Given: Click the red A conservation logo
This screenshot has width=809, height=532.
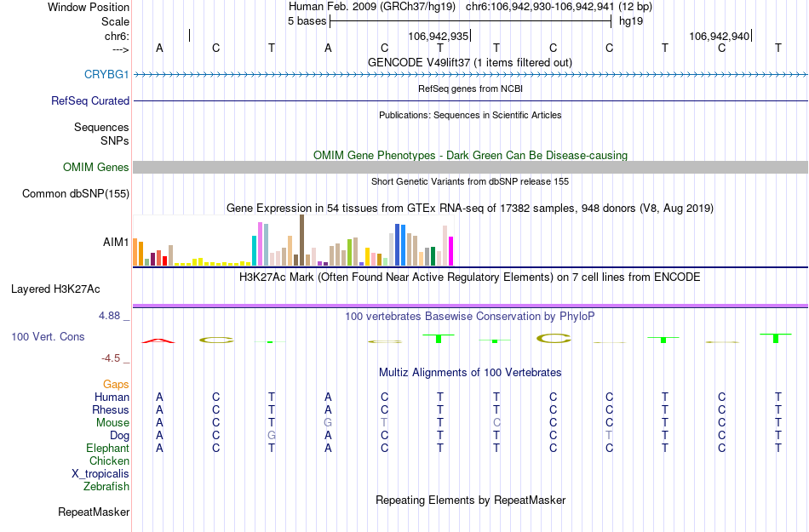Looking at the screenshot, I should pyautogui.click(x=158, y=340).
